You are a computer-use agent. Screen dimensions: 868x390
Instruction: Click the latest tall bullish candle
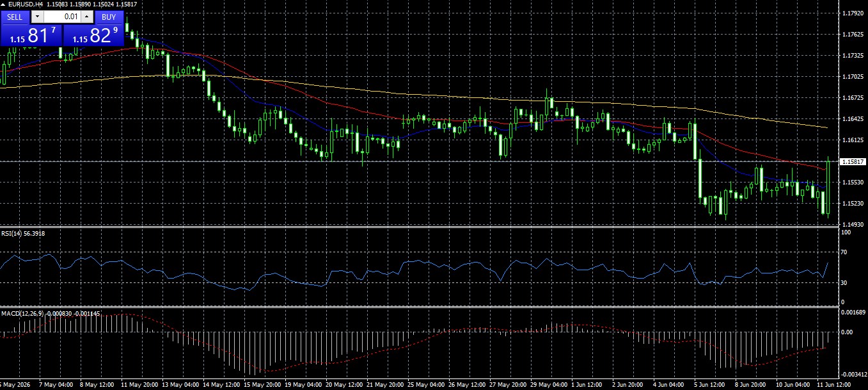[x=828, y=186]
